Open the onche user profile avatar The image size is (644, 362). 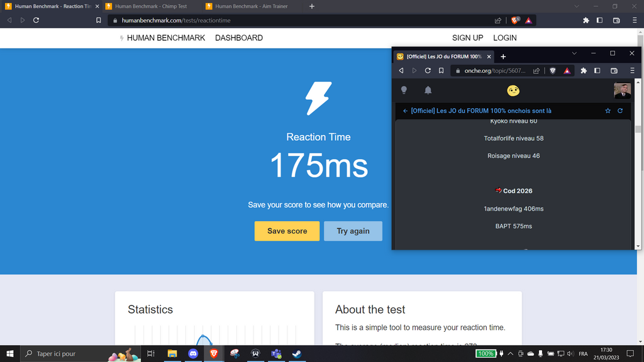[x=622, y=90]
